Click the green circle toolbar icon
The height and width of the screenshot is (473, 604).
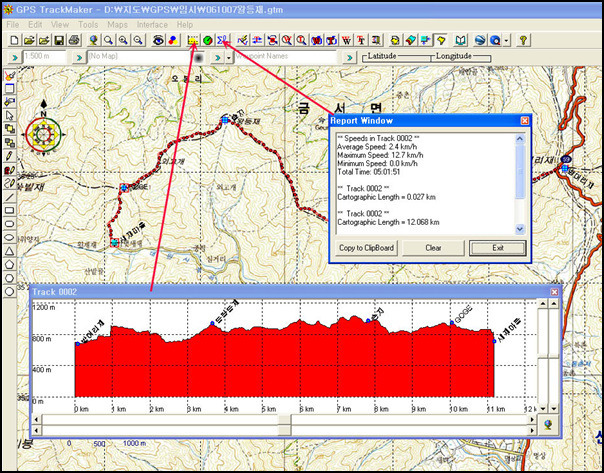coord(208,40)
